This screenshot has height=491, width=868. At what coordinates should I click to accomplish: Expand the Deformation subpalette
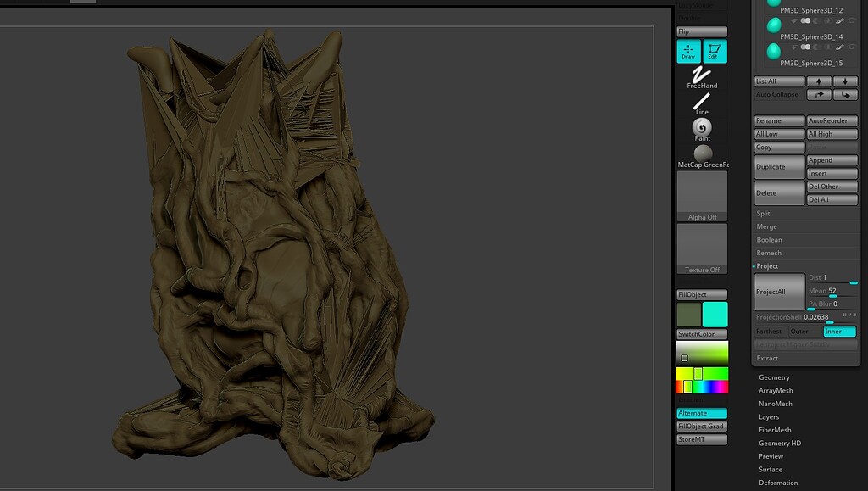[777, 482]
